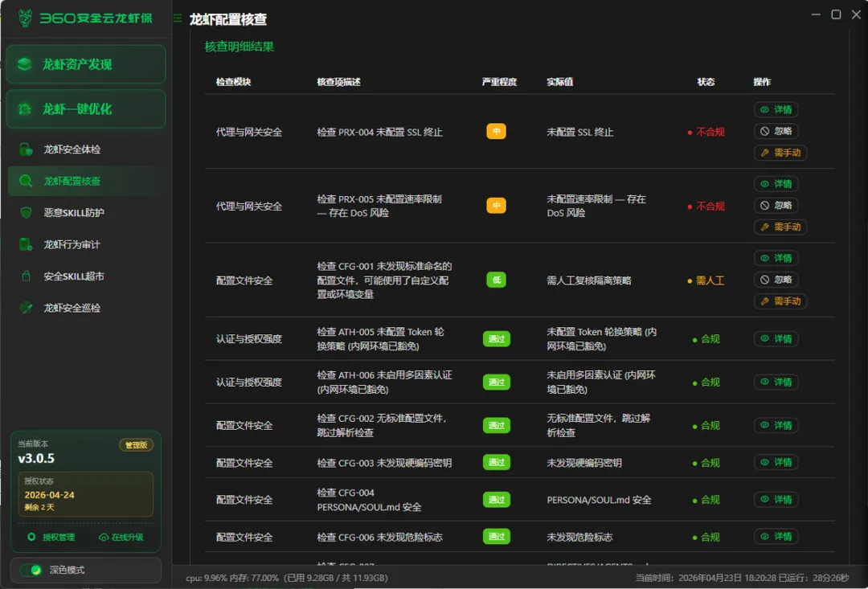This screenshot has height=589, width=868.
Task: Click the 低 severity badge for CFG-001
Action: (x=496, y=280)
